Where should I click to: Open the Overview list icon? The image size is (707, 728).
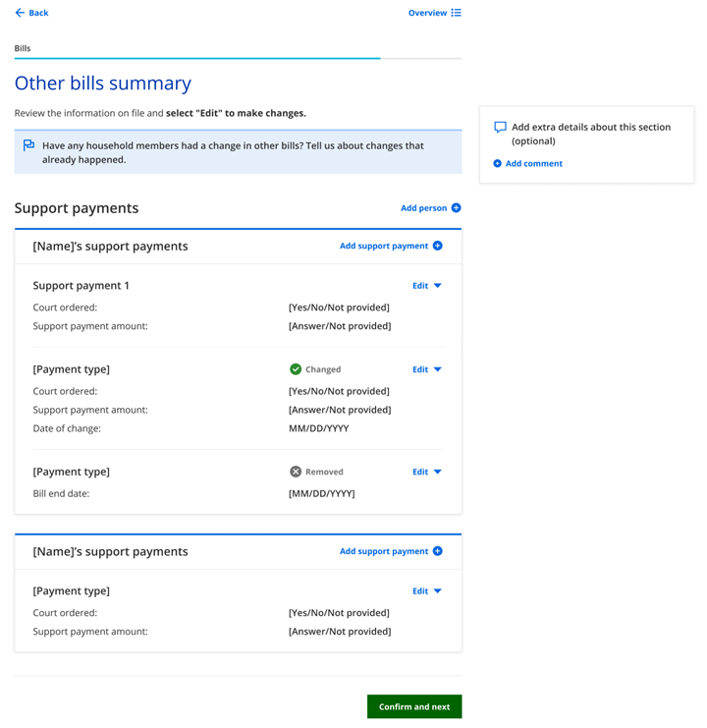coord(456,13)
